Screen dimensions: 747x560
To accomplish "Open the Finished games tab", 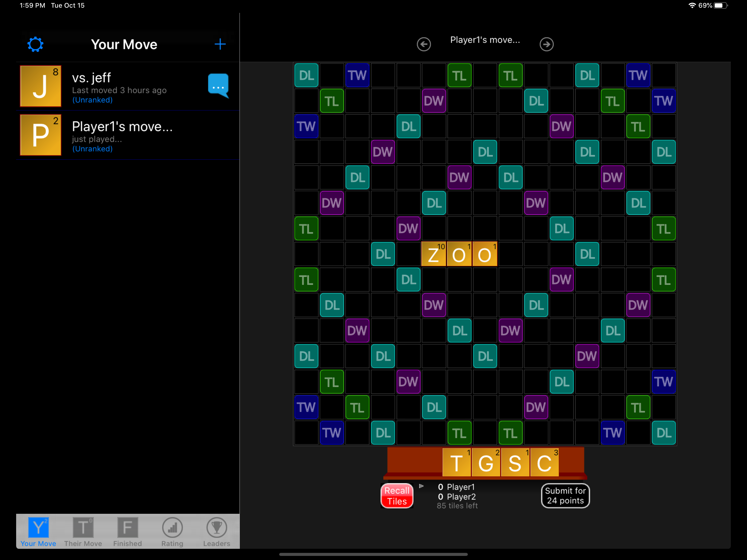I will 128,532.
